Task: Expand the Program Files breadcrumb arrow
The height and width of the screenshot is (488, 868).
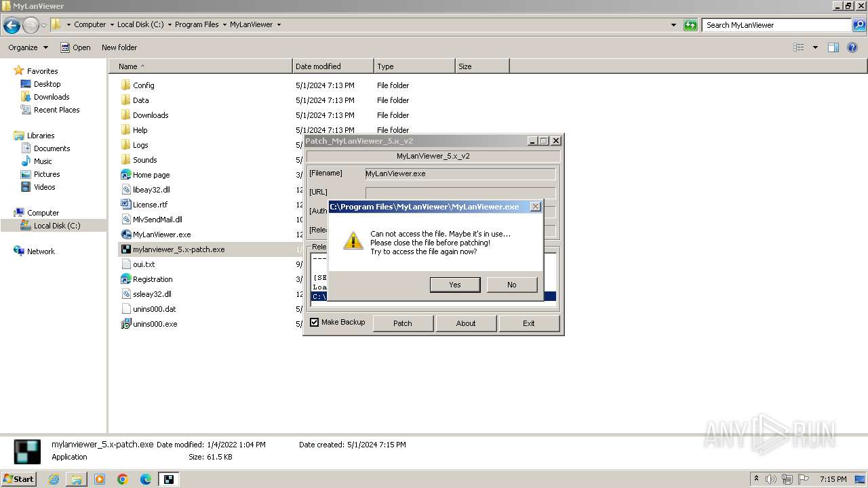Action: 224,24
